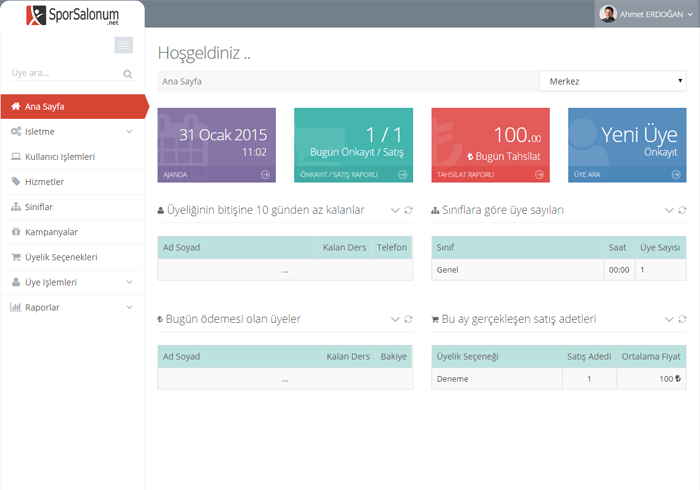Click the AJANDA link
Viewport: 700px width, 490px height.
175,174
